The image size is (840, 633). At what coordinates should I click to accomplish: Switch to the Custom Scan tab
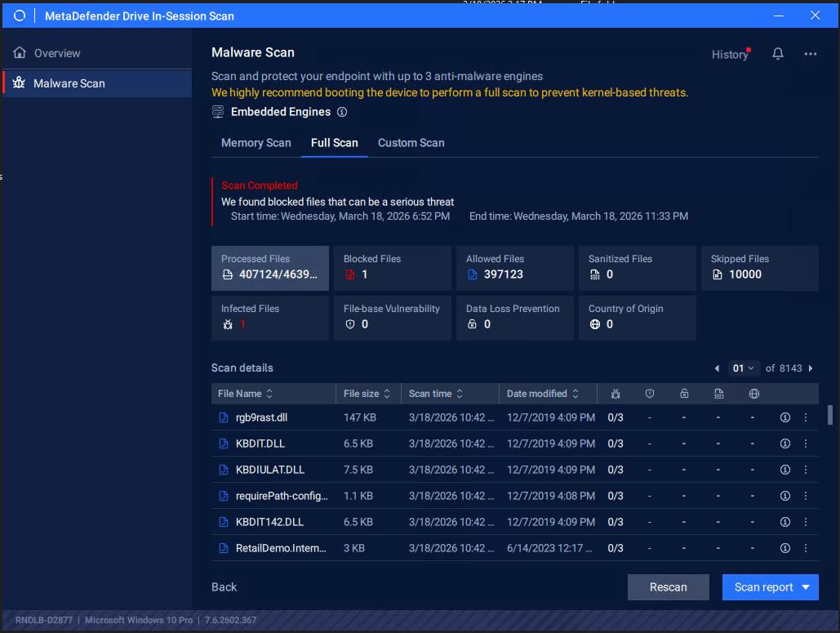[x=411, y=143]
